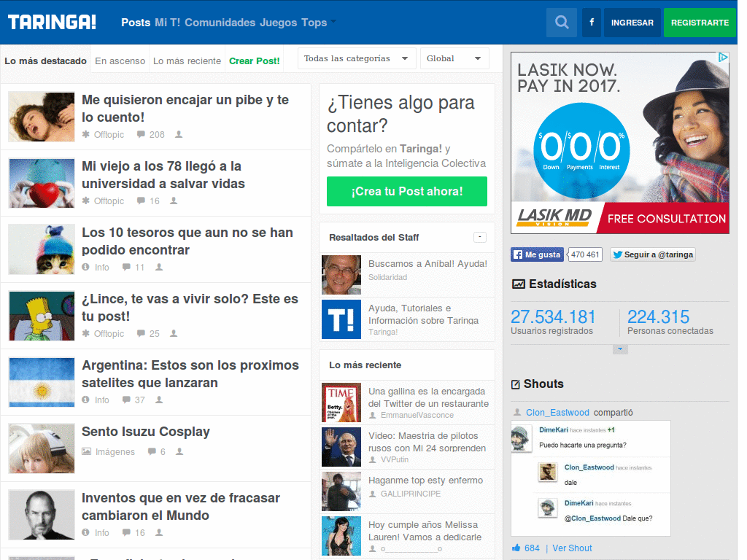747x560 pixels.
Task: Switch to the "En ascenso" tab
Action: 120,61
